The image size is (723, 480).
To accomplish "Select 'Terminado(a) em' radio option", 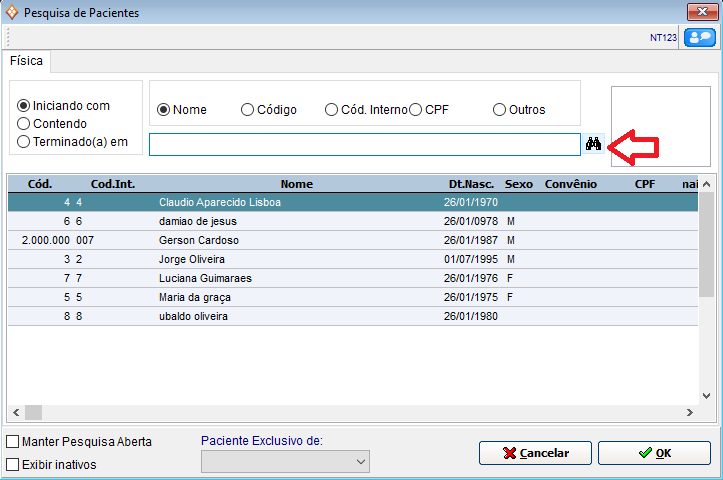I will [x=24, y=142].
